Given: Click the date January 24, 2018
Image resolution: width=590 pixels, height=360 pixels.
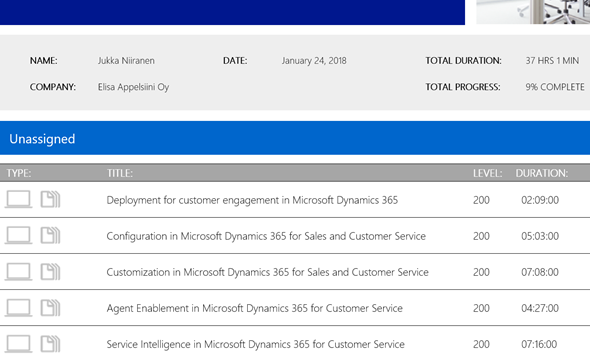Looking at the screenshot, I should tap(314, 61).
